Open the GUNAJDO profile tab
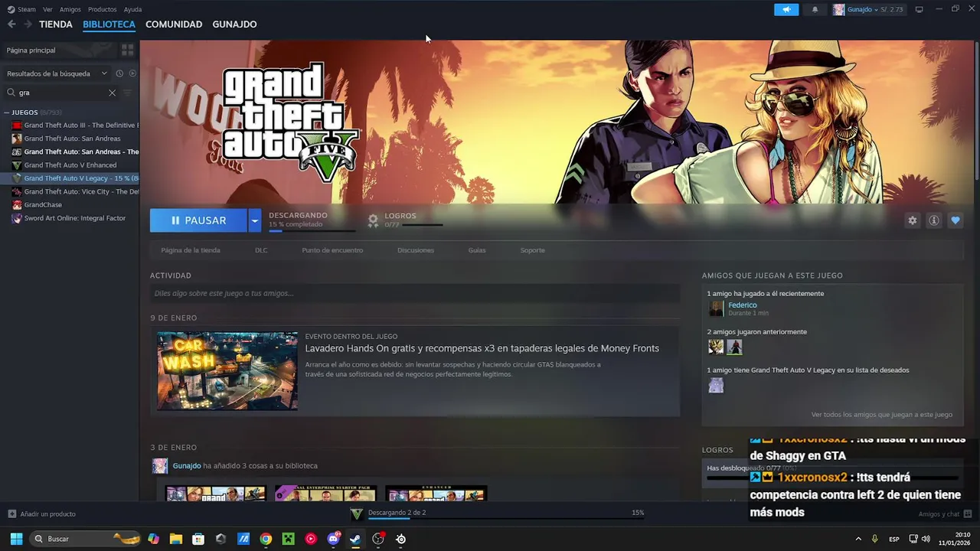This screenshot has height=551, width=980. coord(234,24)
